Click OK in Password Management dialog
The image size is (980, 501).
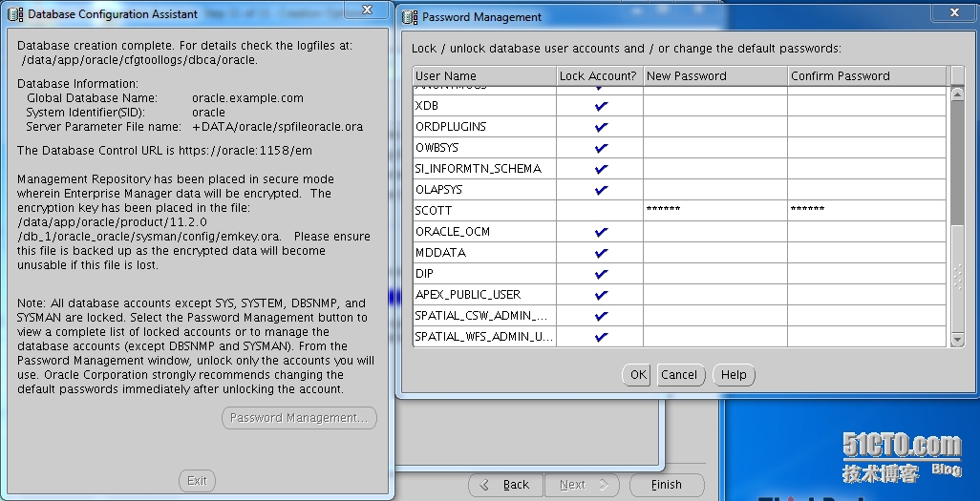(x=636, y=375)
